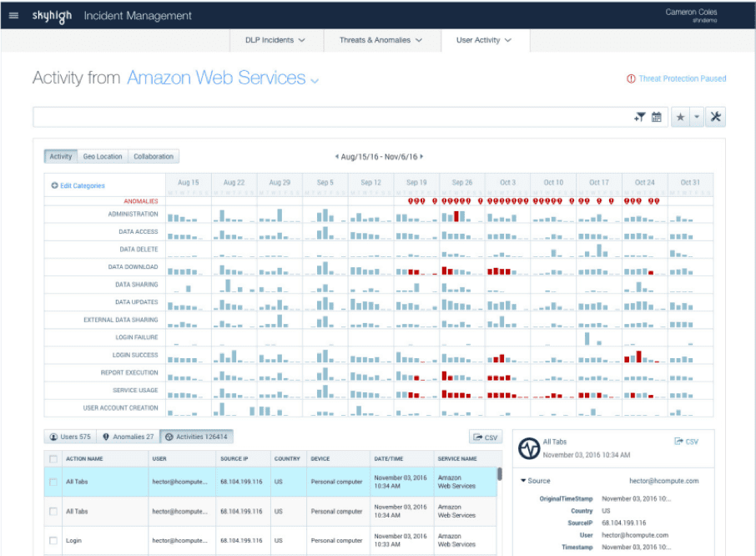
Task: Click the Skyhigh logo
Action: [52, 16]
